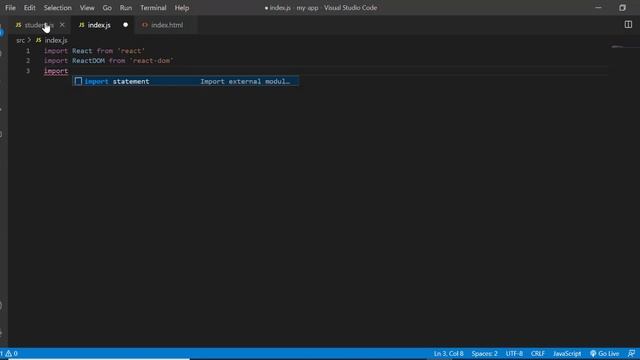
Task: Click the minimap at editor's right
Action: pos(624,47)
